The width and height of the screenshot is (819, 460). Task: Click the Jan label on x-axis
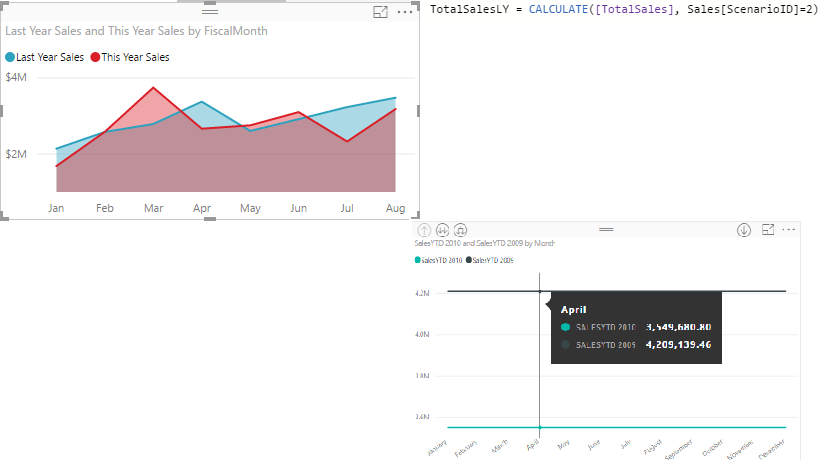56,208
